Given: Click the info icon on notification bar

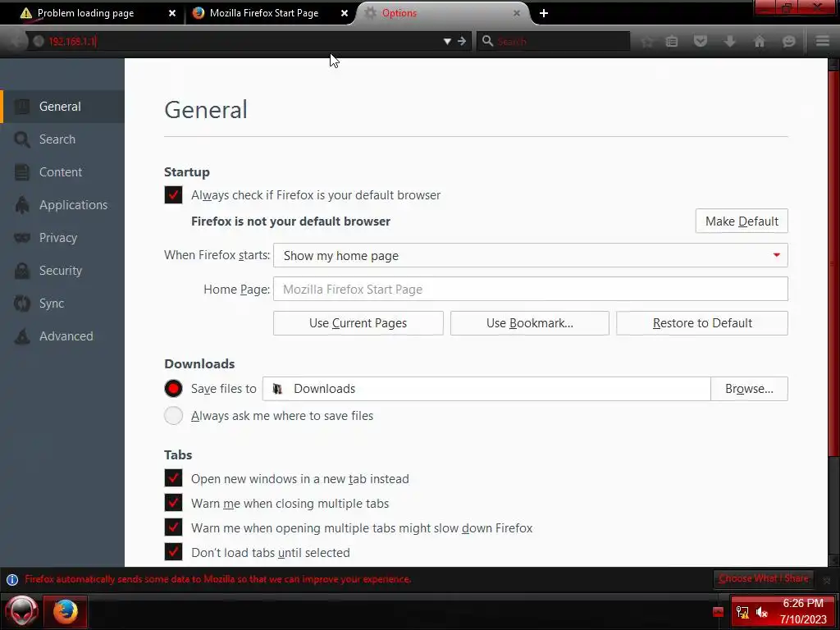Looking at the screenshot, I should click(11, 580).
